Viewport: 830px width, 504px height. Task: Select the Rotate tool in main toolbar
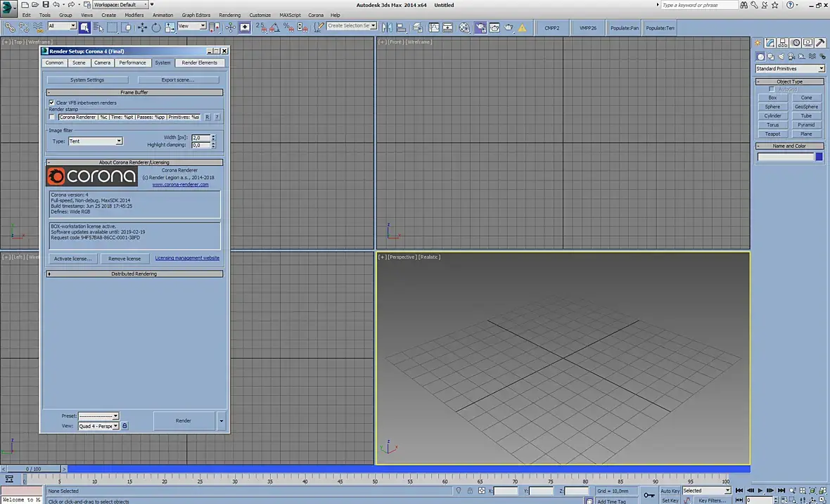pyautogui.click(x=156, y=27)
